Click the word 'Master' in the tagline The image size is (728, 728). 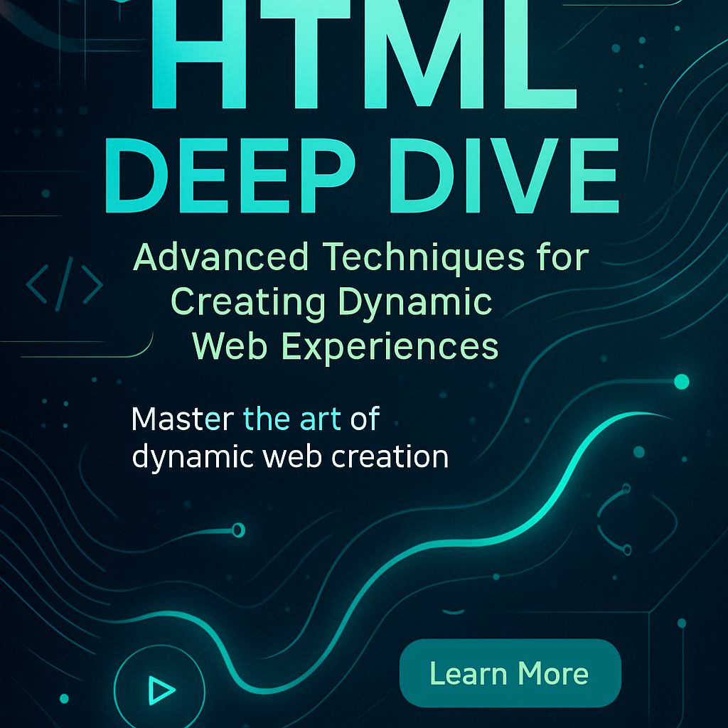(x=182, y=419)
